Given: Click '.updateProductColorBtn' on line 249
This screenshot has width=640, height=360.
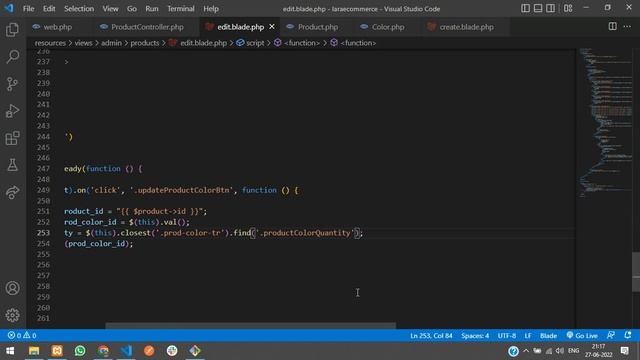Looking at the screenshot, I should point(182,190).
